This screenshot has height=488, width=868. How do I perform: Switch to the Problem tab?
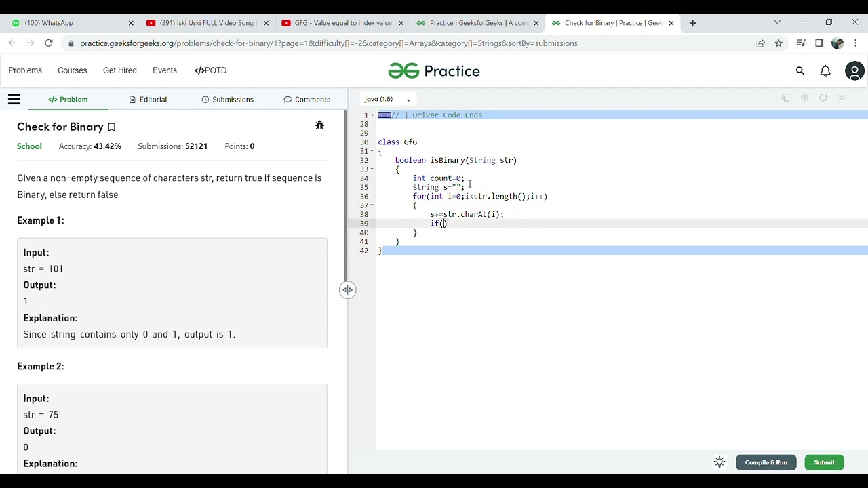coord(68,100)
